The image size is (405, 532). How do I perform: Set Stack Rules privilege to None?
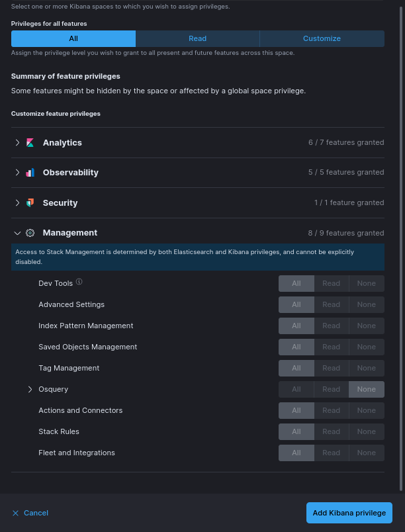click(x=366, y=431)
